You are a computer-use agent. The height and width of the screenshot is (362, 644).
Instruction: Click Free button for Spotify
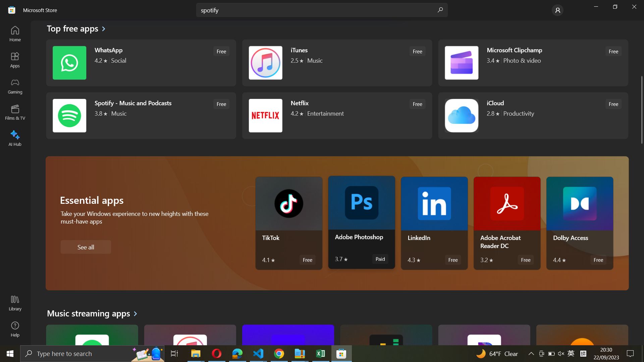pyautogui.click(x=221, y=104)
